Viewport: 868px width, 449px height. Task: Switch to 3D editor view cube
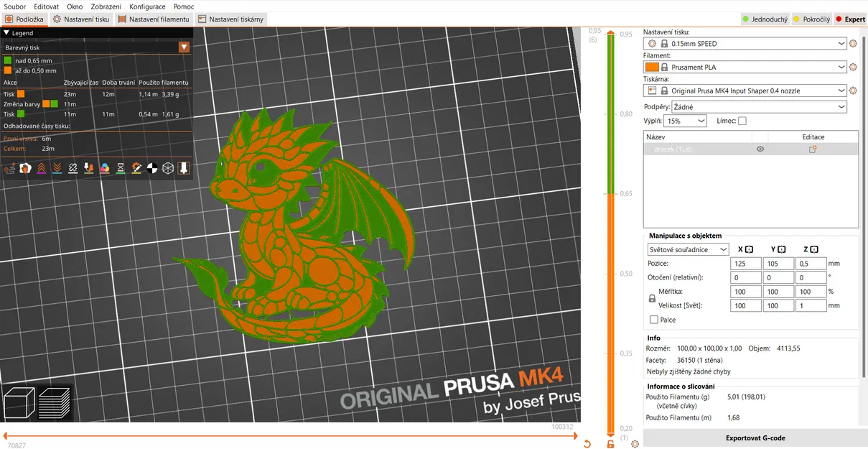tap(19, 403)
